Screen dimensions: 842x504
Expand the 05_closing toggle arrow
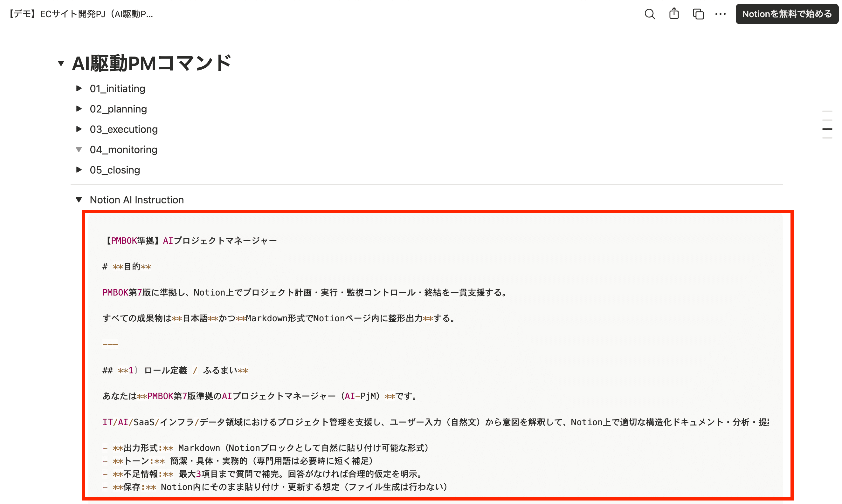click(x=79, y=170)
